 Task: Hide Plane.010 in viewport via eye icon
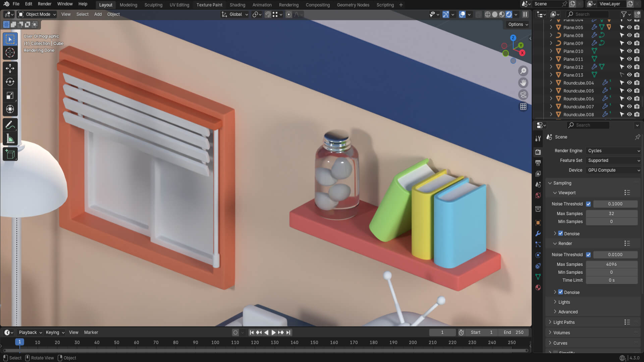(629, 51)
